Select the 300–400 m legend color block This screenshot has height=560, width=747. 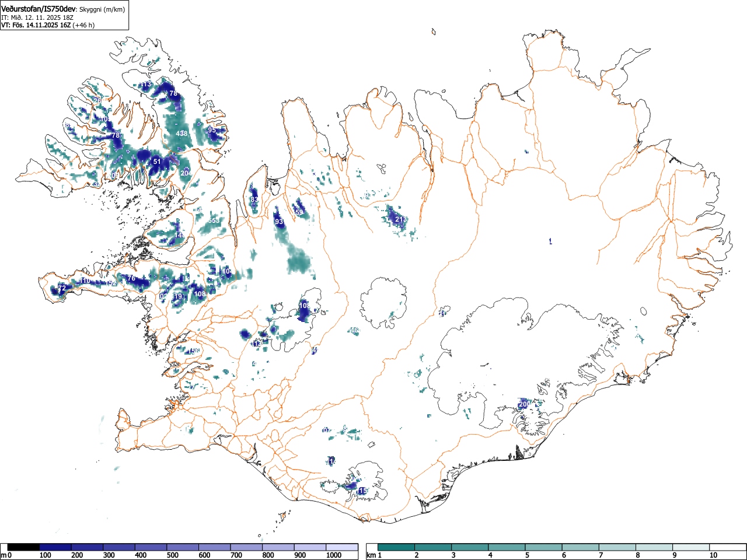pos(119,547)
